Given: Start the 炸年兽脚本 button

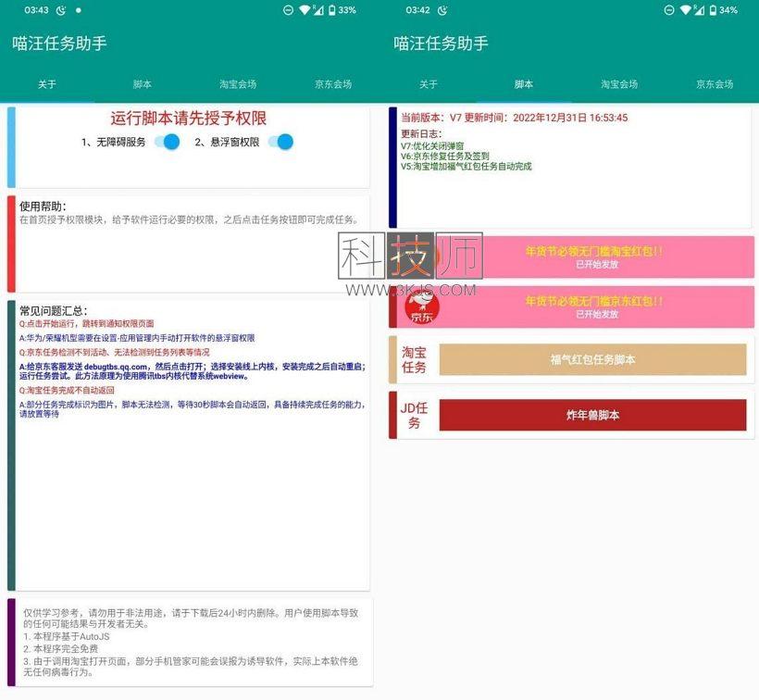Looking at the screenshot, I should [x=592, y=415].
